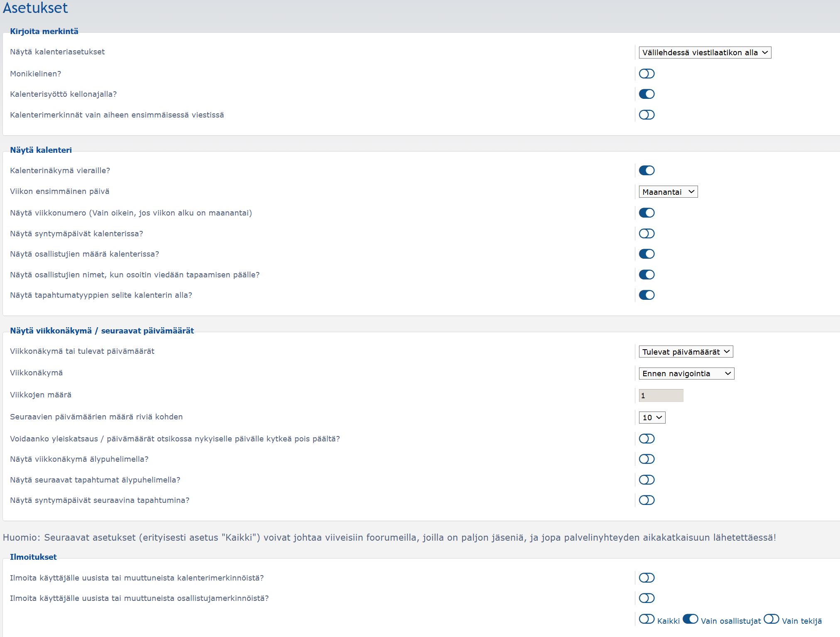Enable Näytä syntymäpäivät kalenterissa toggle

[x=647, y=233]
